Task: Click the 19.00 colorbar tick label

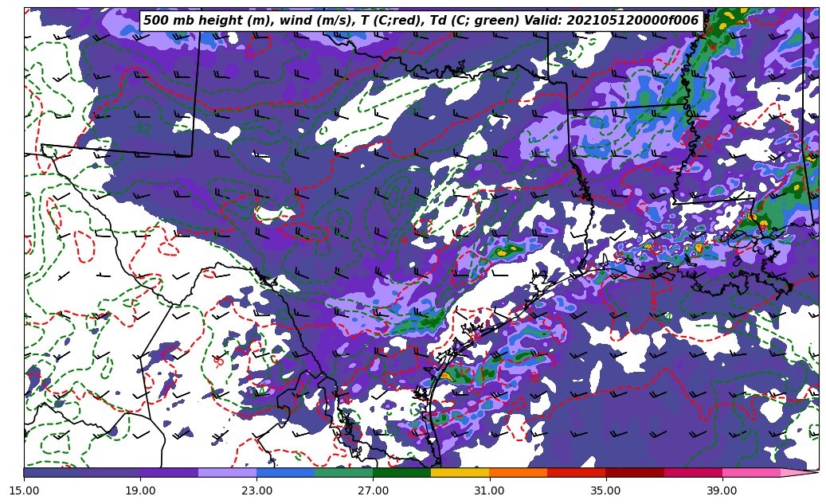Action: click(140, 490)
